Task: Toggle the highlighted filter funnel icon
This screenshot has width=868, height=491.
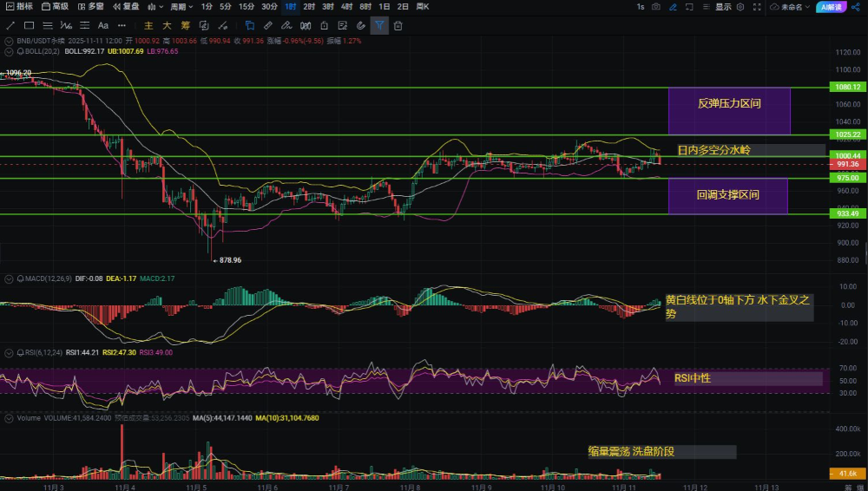Action: coord(379,25)
